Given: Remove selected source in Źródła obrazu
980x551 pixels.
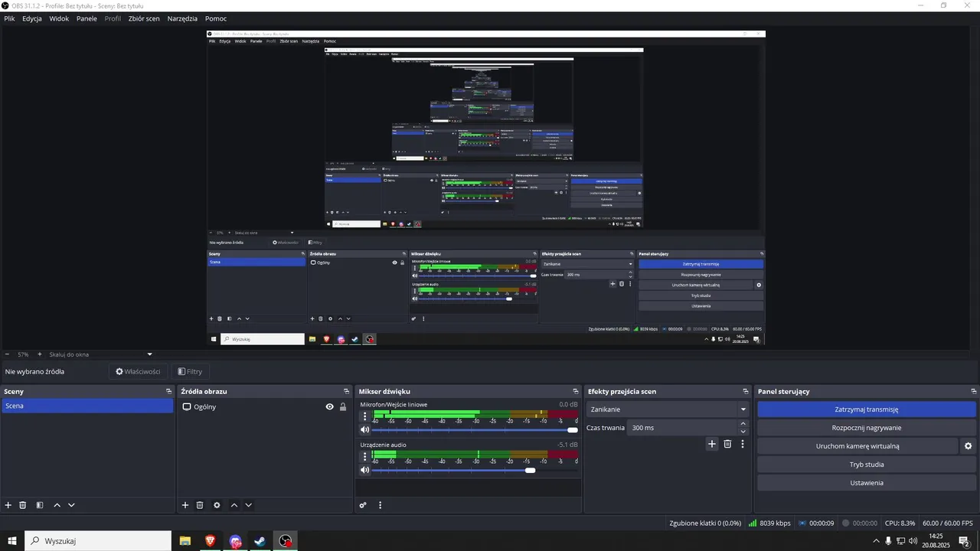Looking at the screenshot, I should tap(200, 505).
